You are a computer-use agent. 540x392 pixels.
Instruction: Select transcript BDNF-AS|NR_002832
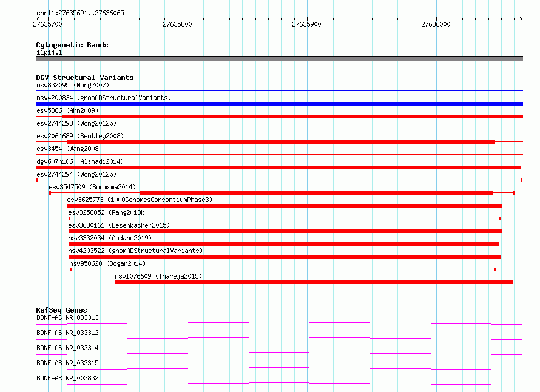67,378
